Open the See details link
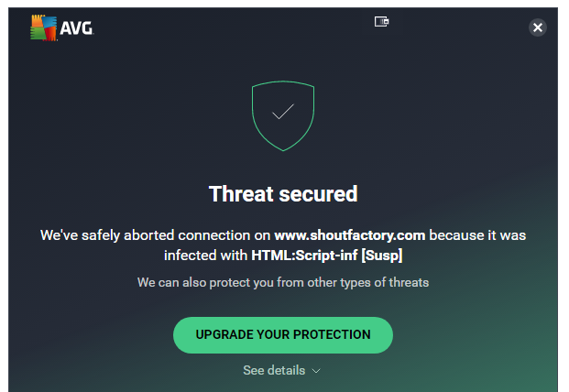569x392 pixels. point(274,370)
